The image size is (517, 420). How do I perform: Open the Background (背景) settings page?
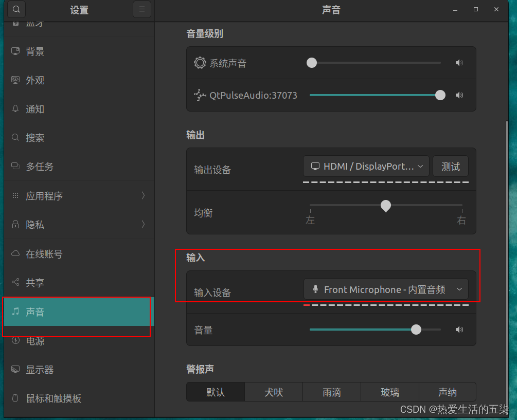tap(79, 51)
